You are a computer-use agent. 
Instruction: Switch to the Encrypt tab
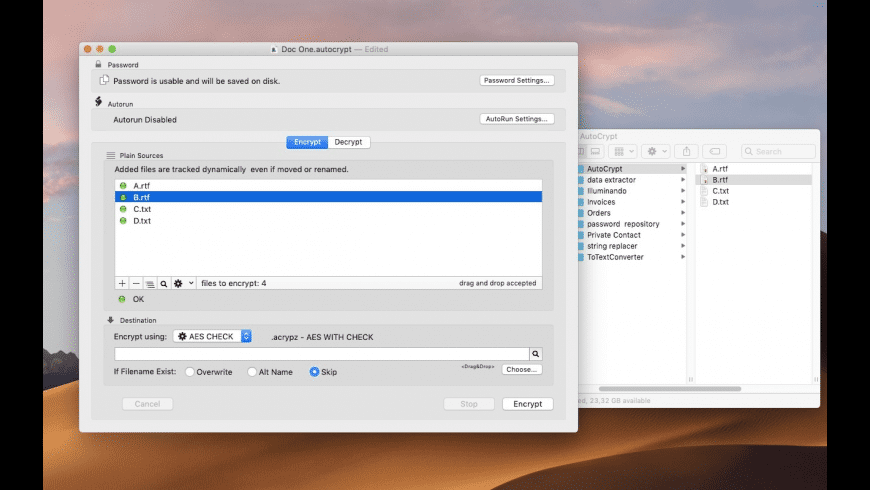307,142
